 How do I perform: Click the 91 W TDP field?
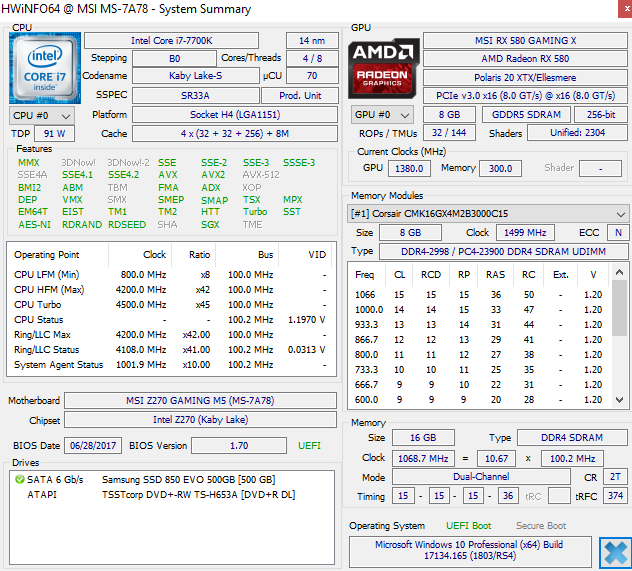click(x=54, y=134)
